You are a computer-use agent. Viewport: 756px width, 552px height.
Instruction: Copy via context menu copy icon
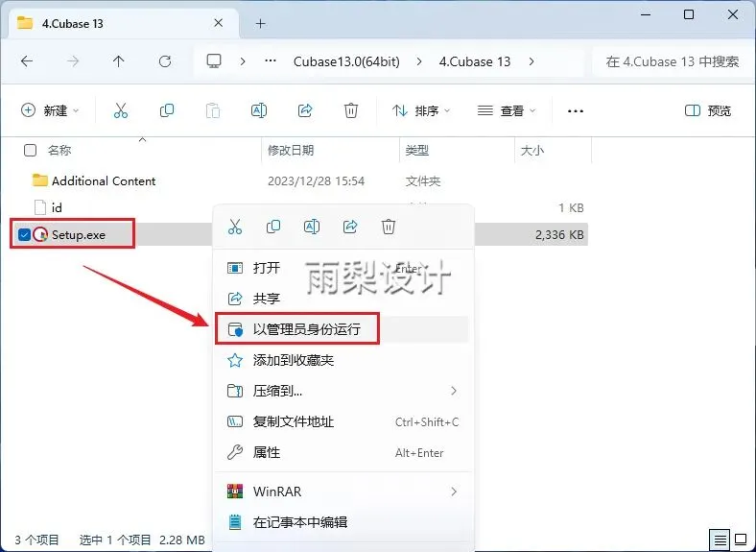[273, 227]
